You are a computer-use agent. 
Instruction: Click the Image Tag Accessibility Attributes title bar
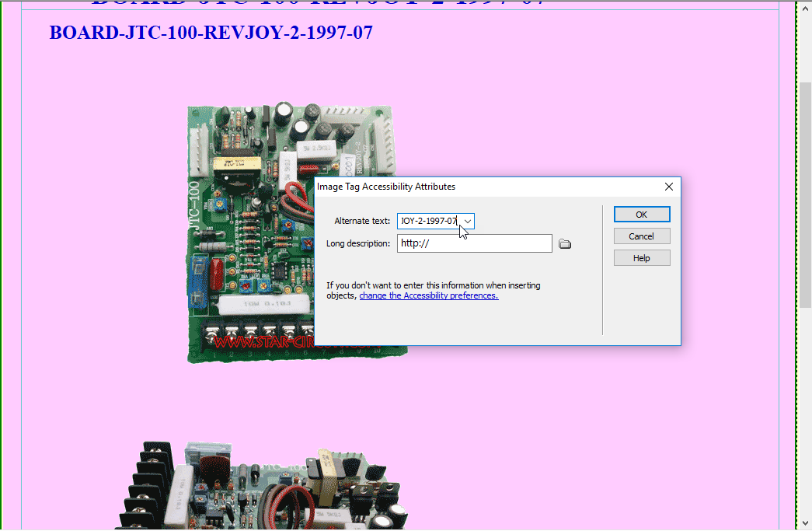(x=486, y=187)
